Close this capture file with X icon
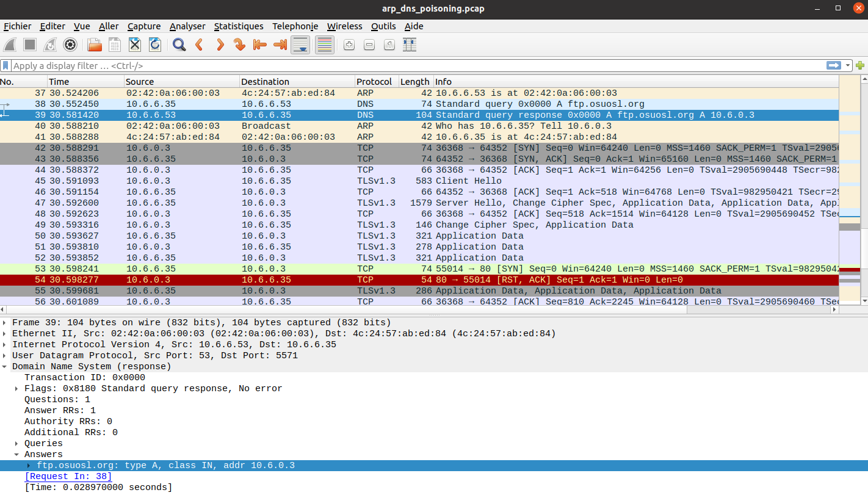 135,45
